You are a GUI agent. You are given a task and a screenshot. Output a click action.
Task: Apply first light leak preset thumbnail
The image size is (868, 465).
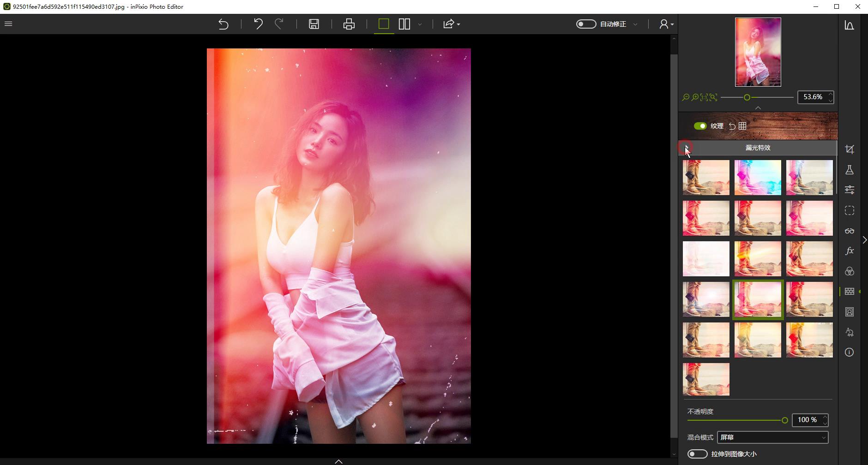(x=706, y=178)
